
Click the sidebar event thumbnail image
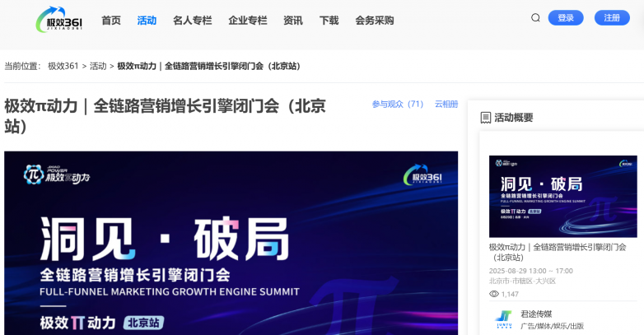point(563,196)
